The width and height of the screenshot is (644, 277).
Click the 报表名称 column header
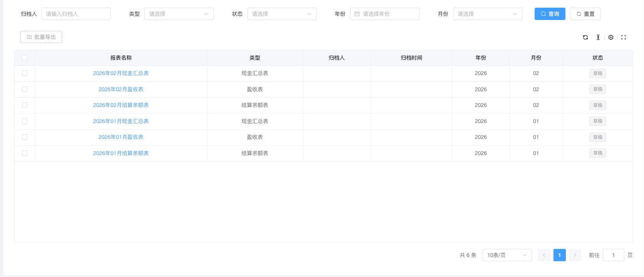pyautogui.click(x=121, y=58)
